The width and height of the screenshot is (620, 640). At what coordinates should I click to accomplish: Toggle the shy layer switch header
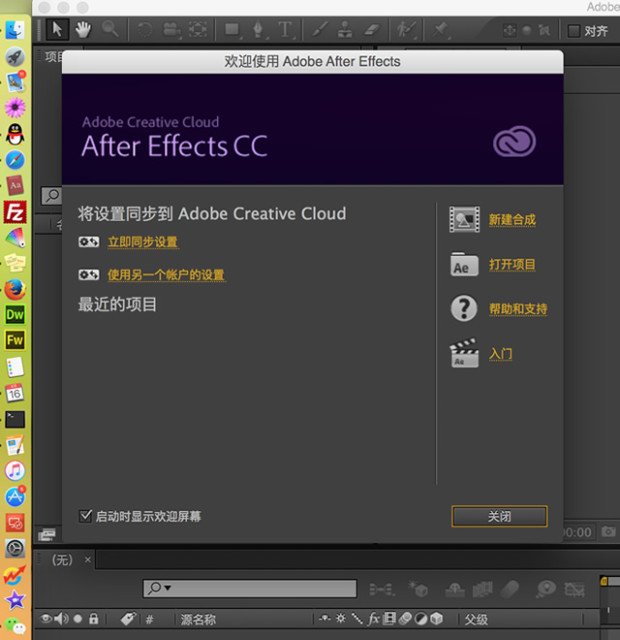pyautogui.click(x=325, y=619)
